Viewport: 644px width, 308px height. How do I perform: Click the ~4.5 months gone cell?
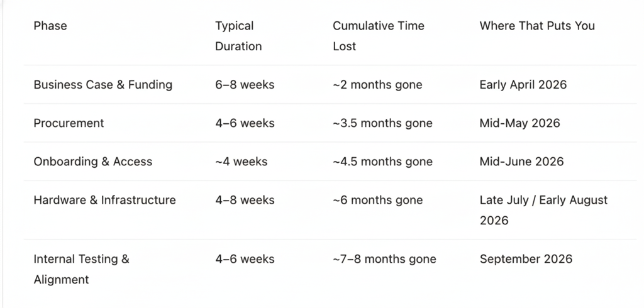pos(382,162)
